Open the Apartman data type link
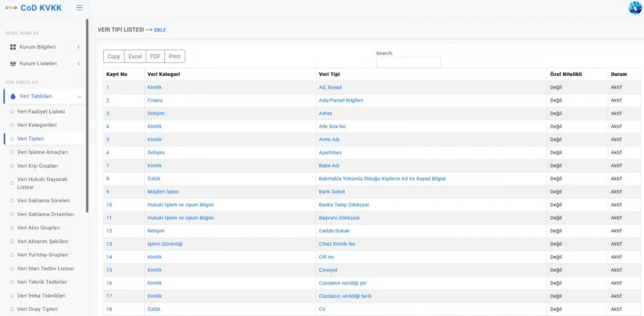 tap(330, 153)
